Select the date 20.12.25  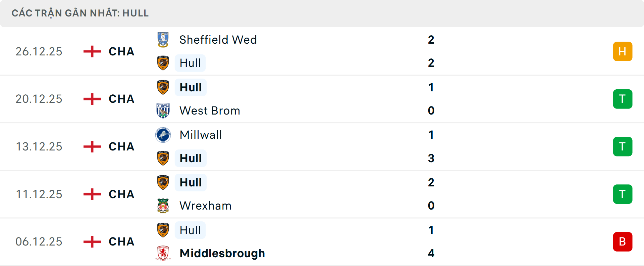39,99
